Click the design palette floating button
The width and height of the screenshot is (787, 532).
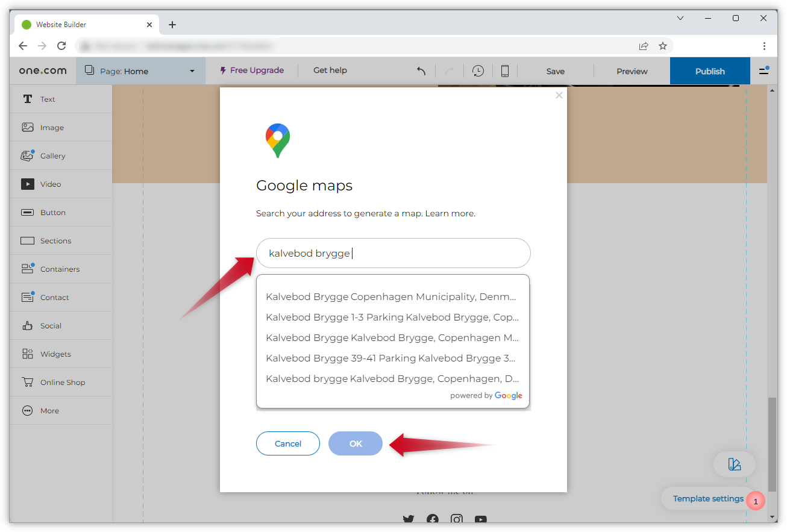(x=734, y=465)
